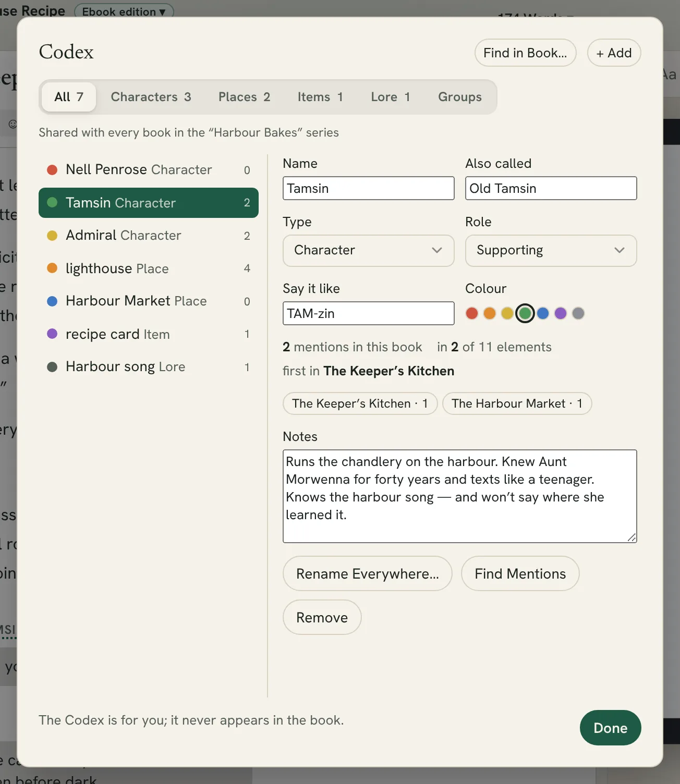The height and width of the screenshot is (784, 680).
Task: Pick the grey colour swatch
Action: [578, 313]
